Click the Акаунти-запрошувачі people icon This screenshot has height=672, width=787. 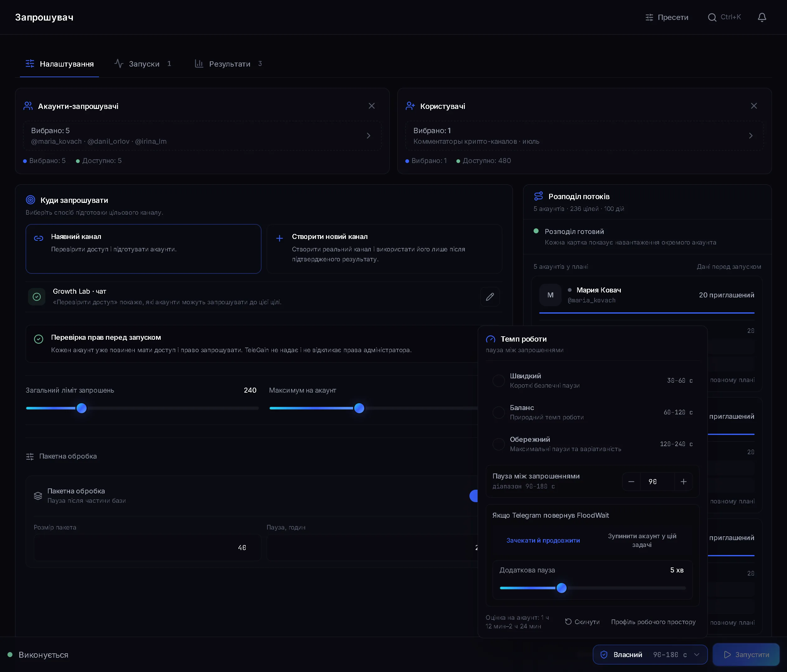click(x=28, y=106)
